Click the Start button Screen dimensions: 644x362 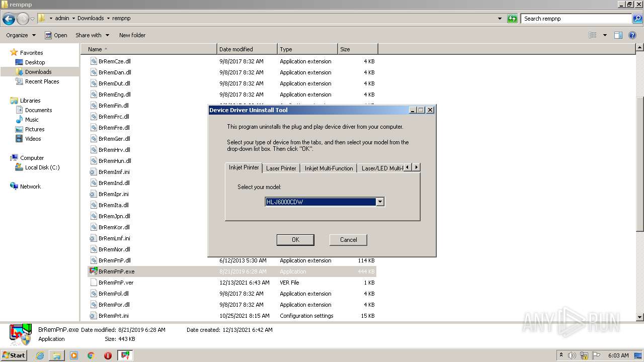(x=14, y=355)
